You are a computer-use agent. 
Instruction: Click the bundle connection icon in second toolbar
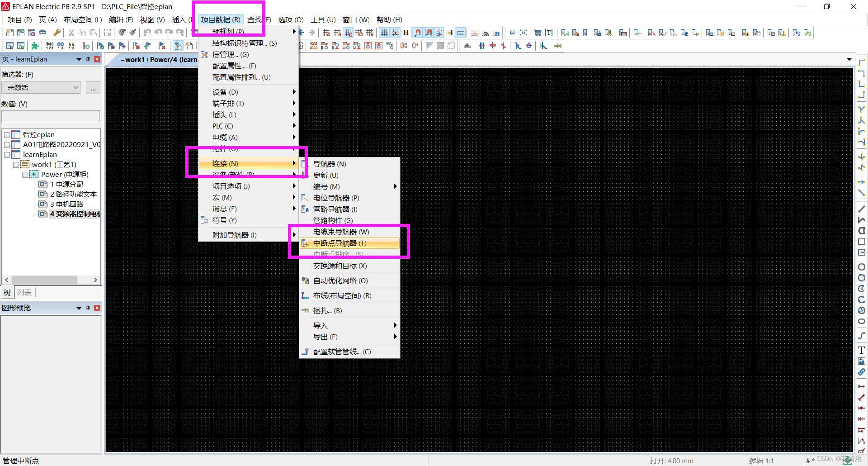(x=558, y=46)
